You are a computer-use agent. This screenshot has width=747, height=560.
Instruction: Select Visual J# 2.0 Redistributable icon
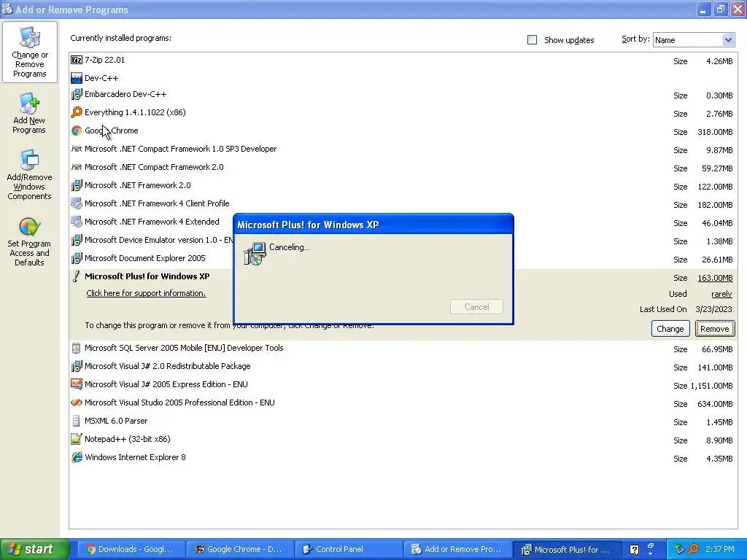[76, 366]
